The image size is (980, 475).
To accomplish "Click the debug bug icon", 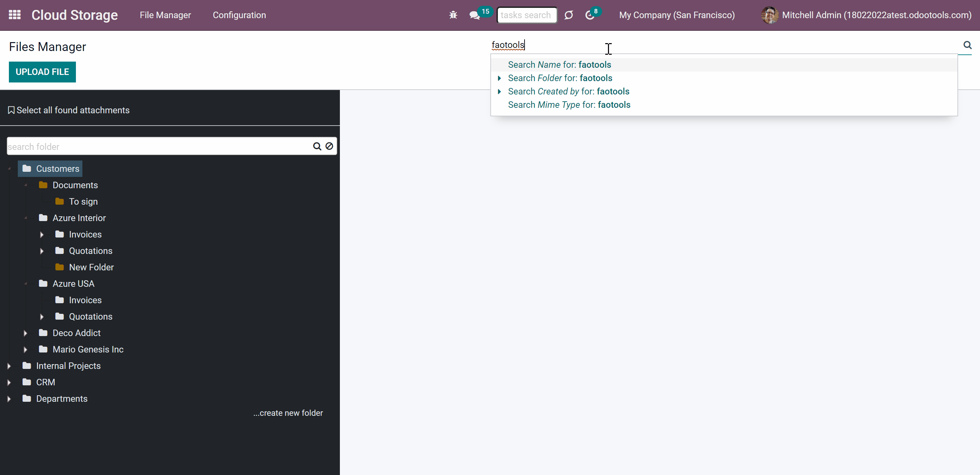I will (x=453, y=15).
